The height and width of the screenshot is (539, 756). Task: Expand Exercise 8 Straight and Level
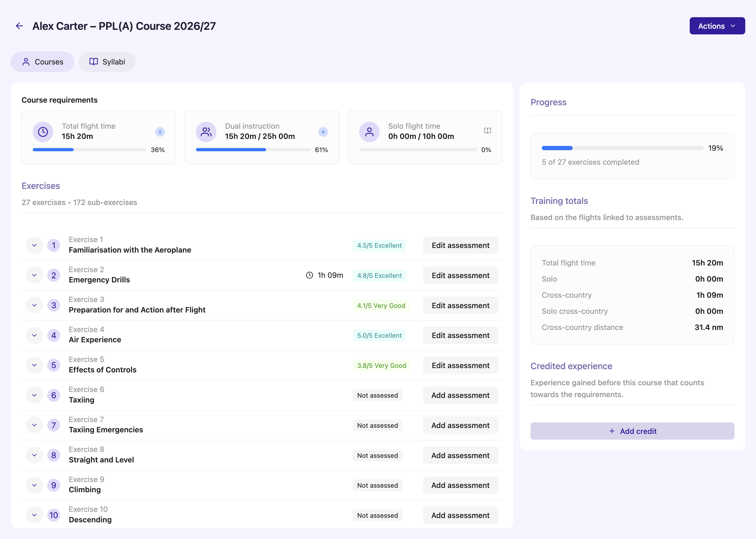pyautogui.click(x=34, y=455)
